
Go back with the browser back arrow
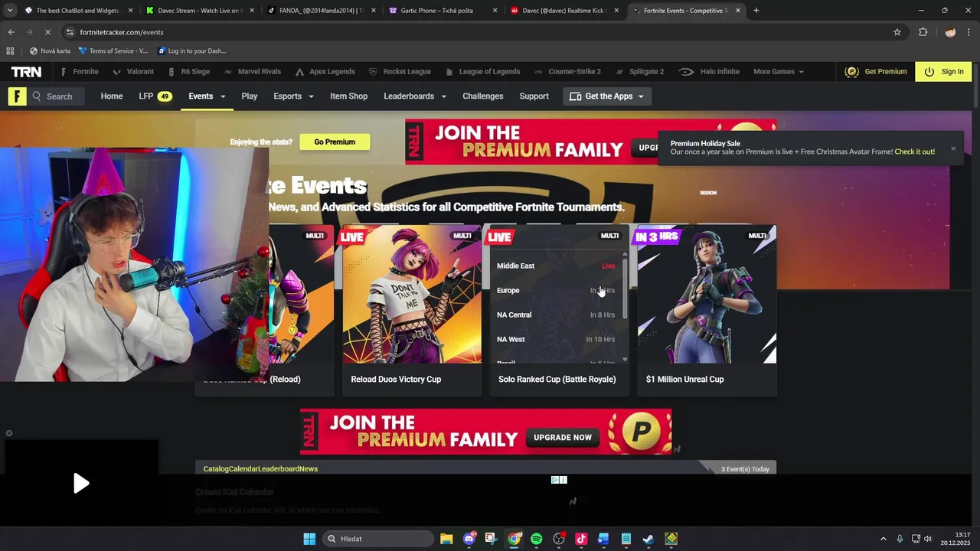click(11, 32)
